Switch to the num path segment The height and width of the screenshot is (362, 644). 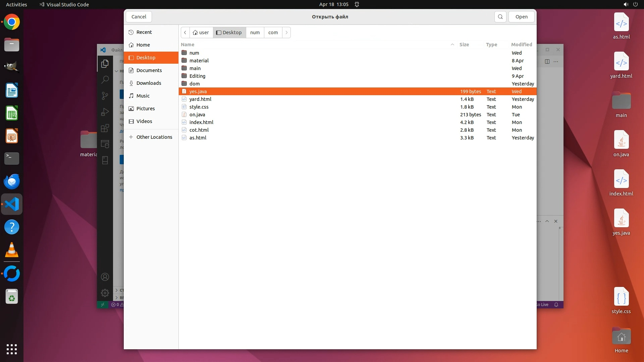(x=255, y=33)
